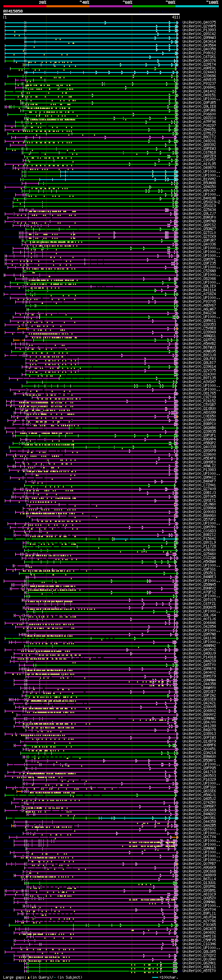Select the UniRef100_Q89392 label
This screenshot has height=980, width=222.
(x=199, y=145)
